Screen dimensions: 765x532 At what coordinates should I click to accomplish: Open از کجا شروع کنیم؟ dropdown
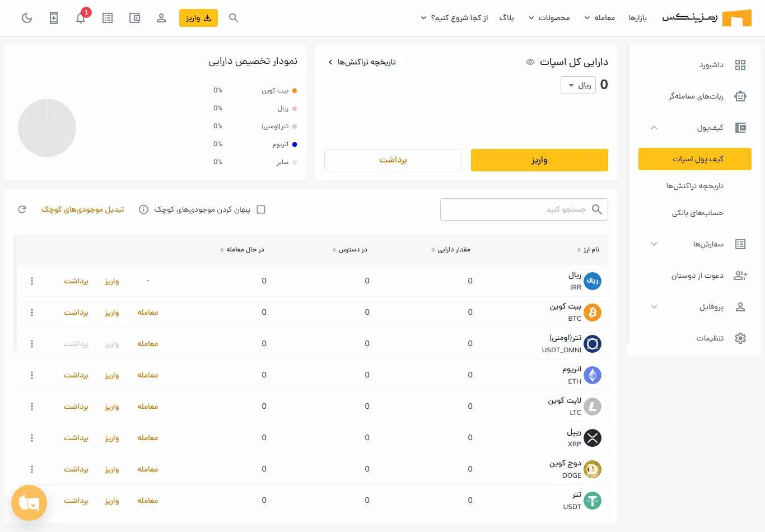coord(454,18)
